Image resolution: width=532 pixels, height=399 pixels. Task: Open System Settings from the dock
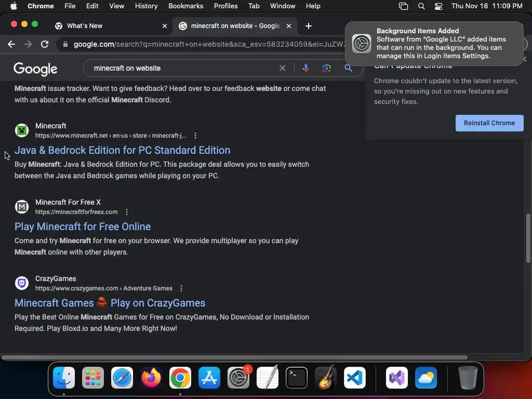tap(238, 378)
